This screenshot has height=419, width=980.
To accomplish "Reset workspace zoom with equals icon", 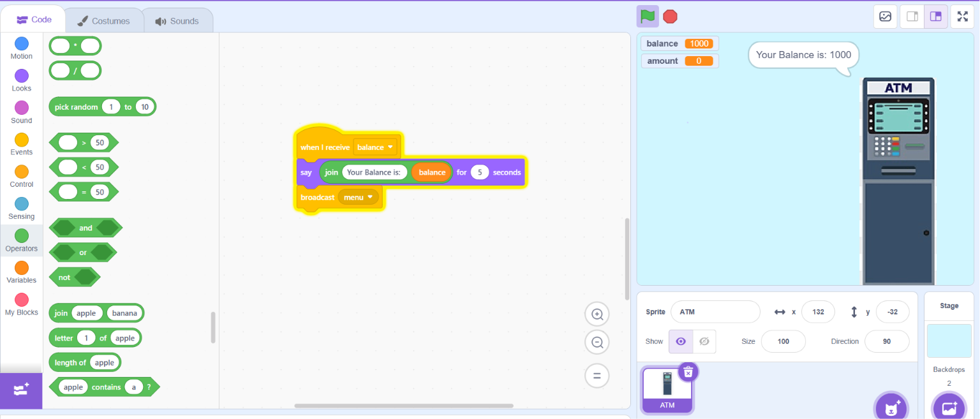I will pos(597,376).
